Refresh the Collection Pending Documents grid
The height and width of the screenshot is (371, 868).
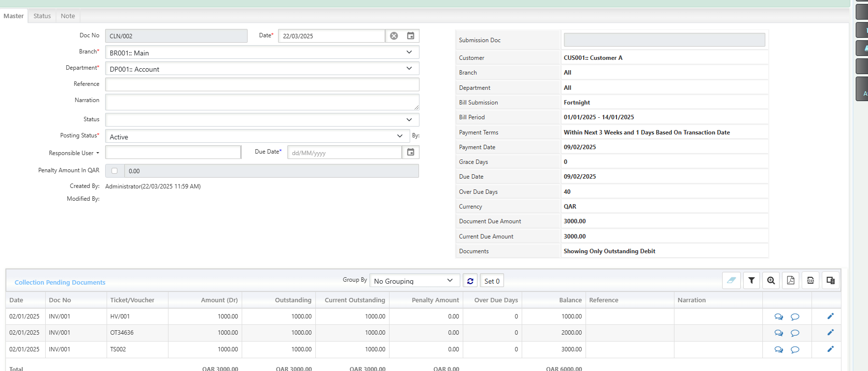point(470,281)
